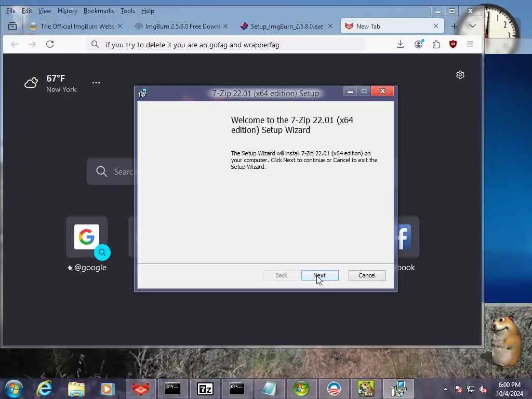Click the browser forward arrow

click(x=32, y=45)
